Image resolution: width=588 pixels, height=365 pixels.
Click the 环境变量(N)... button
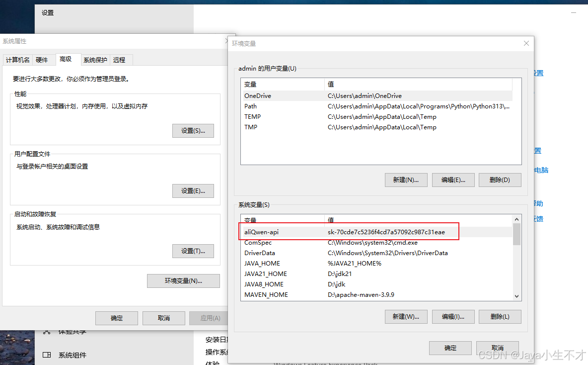(x=183, y=281)
